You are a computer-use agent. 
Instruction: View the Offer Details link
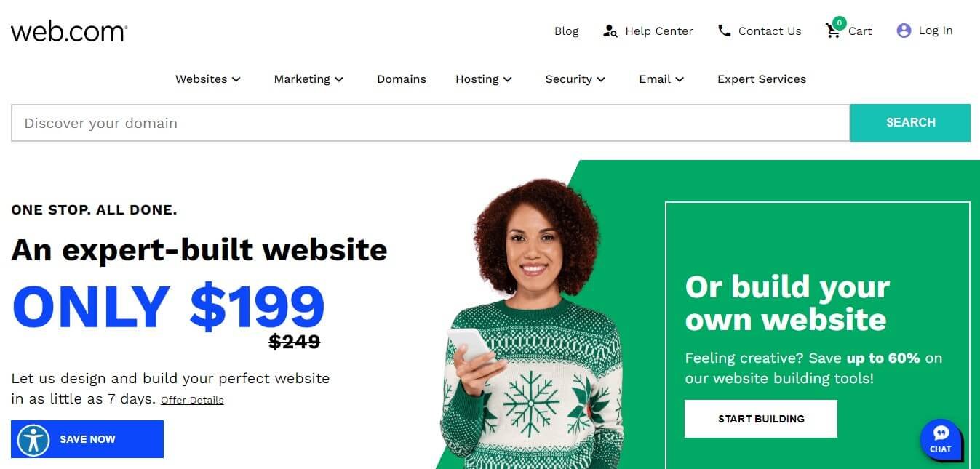click(x=192, y=400)
